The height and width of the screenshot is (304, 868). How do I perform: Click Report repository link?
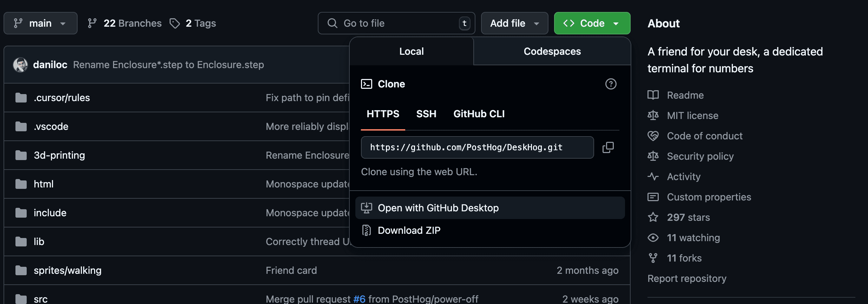[x=687, y=278]
